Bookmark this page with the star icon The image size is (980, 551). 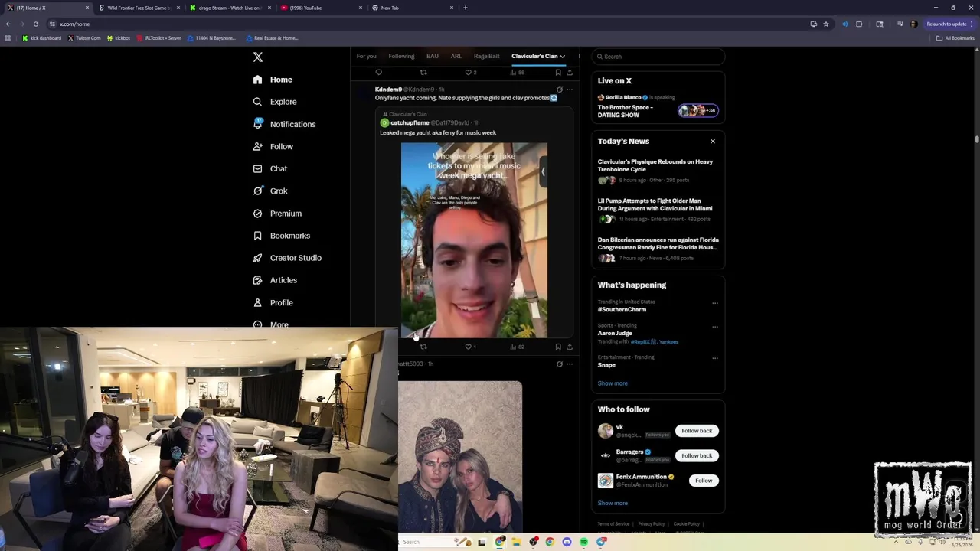click(x=826, y=24)
